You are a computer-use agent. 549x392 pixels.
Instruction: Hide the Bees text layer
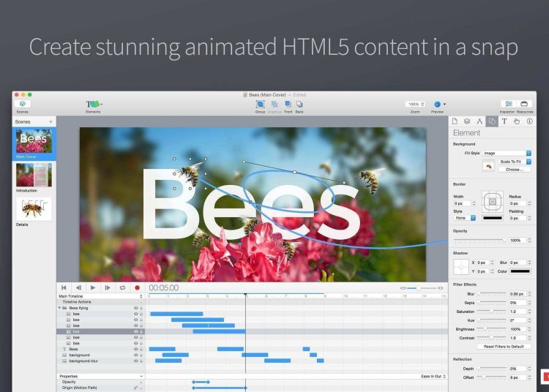[x=135, y=350]
